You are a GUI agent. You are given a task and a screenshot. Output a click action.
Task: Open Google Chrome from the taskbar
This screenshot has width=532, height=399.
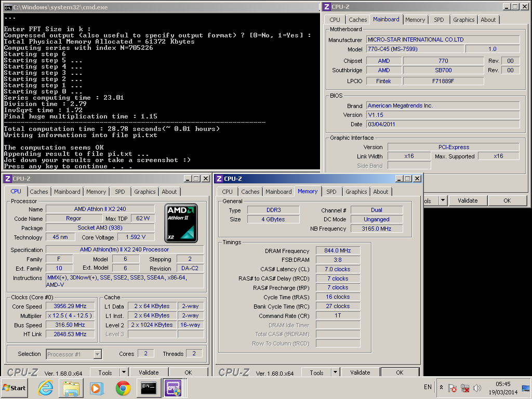(x=123, y=388)
